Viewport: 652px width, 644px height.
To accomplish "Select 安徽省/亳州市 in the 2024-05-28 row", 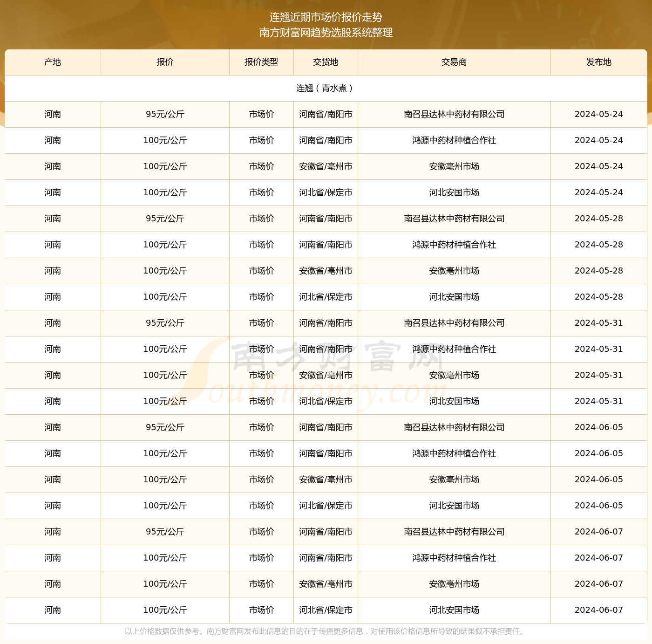I will coord(326,271).
